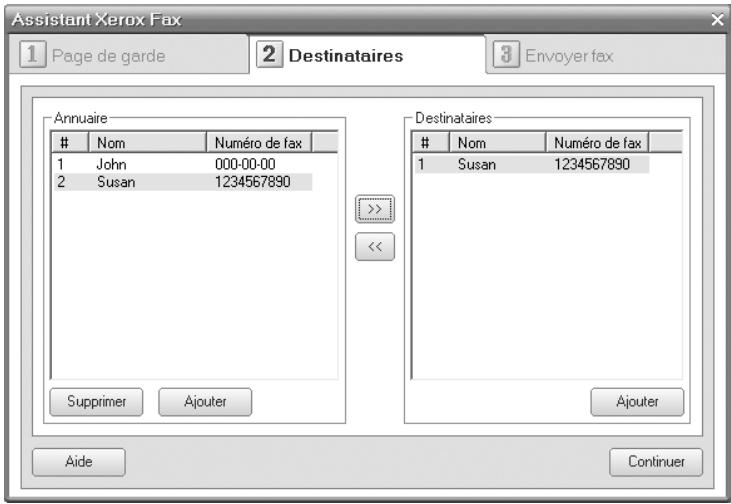Click the step 1 number icon

tap(33, 54)
